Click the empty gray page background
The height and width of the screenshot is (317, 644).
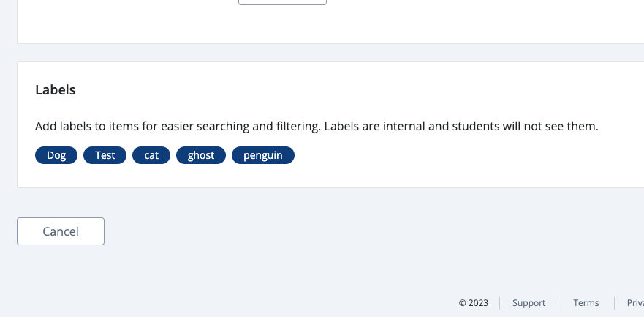coord(329,242)
